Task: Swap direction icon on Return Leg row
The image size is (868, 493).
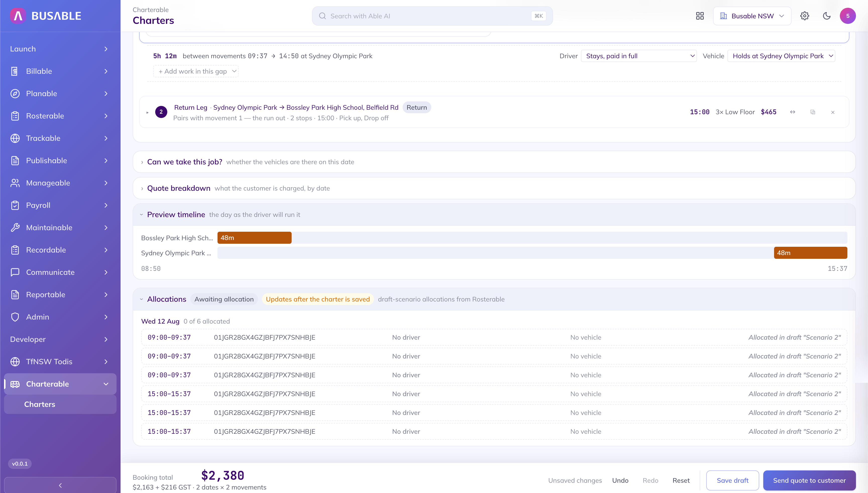Action: tap(792, 112)
